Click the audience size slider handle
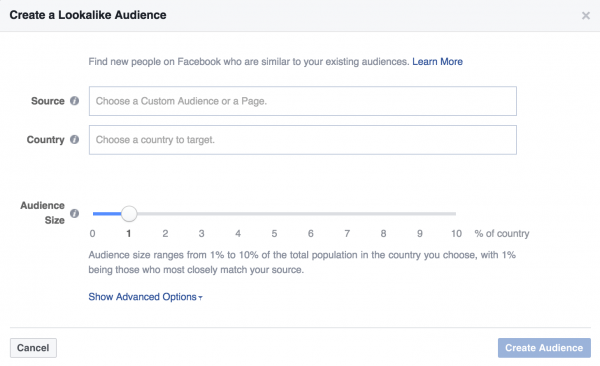The width and height of the screenshot is (600, 366). (129, 214)
